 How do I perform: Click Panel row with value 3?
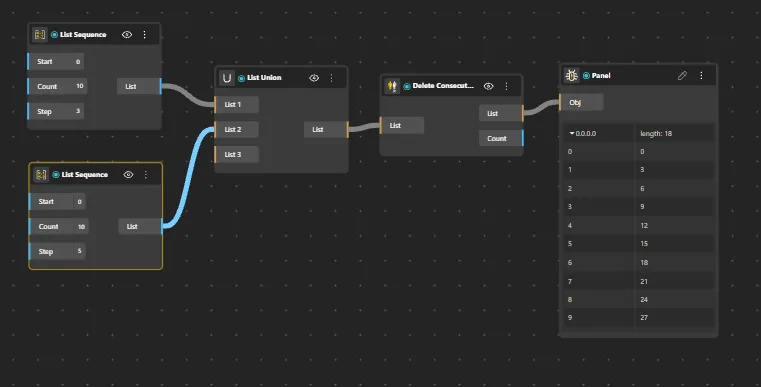coord(639,170)
